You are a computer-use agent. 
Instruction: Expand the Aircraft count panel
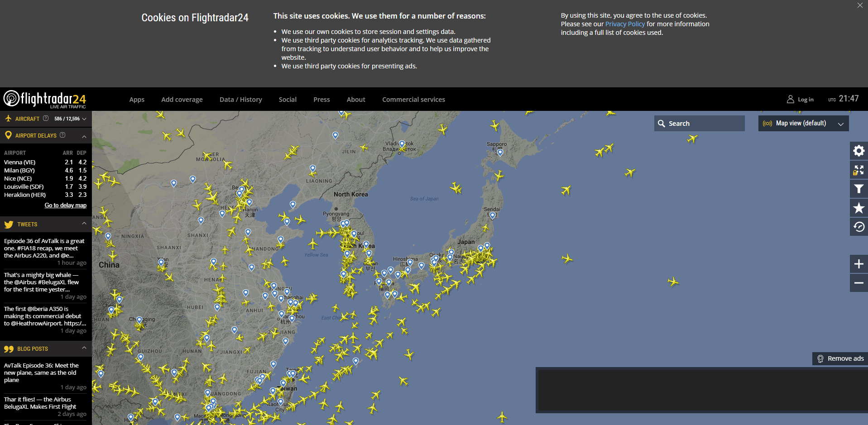click(x=84, y=119)
